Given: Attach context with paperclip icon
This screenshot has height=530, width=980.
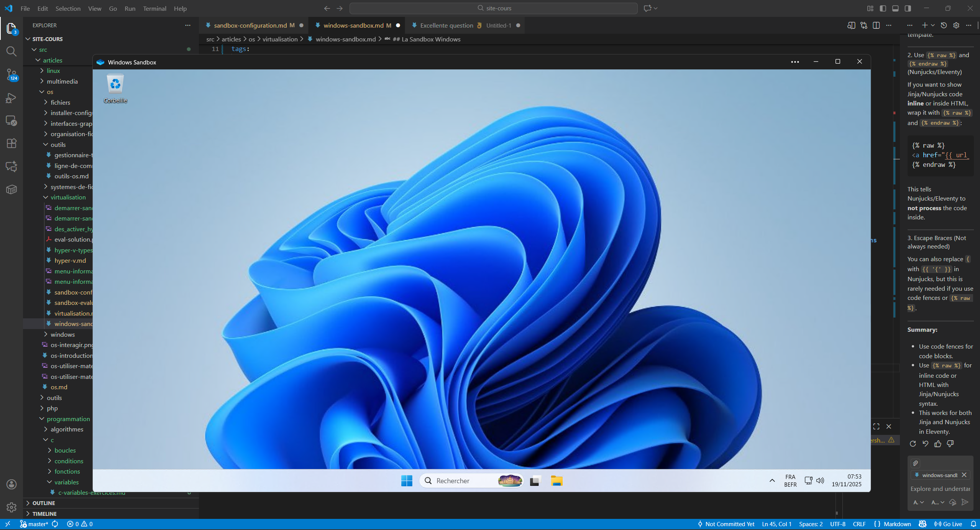Looking at the screenshot, I should tap(916, 463).
